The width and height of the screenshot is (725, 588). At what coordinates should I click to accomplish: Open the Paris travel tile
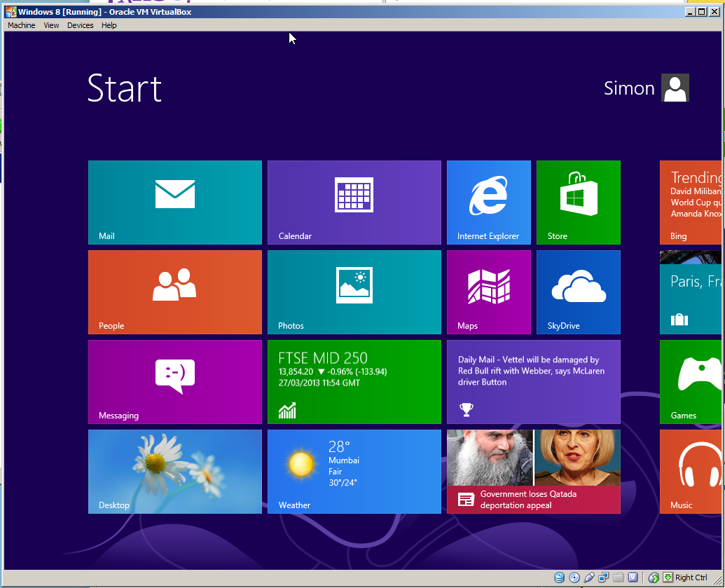(691, 292)
